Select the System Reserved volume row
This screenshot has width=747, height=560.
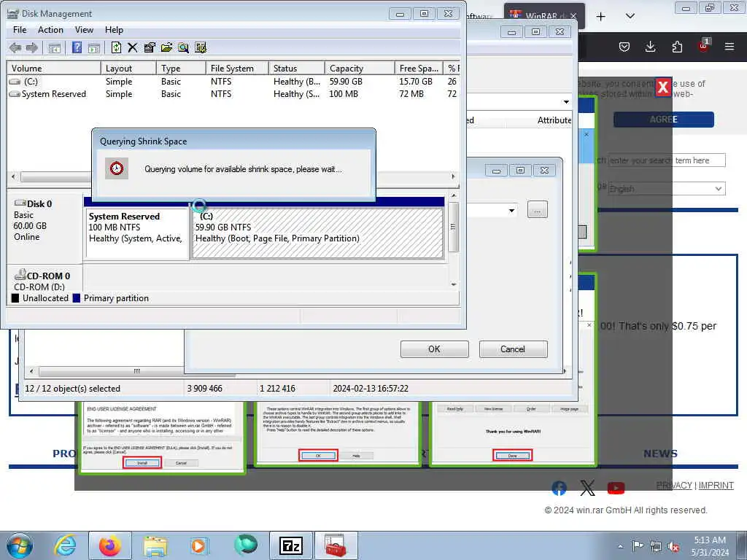click(x=233, y=94)
